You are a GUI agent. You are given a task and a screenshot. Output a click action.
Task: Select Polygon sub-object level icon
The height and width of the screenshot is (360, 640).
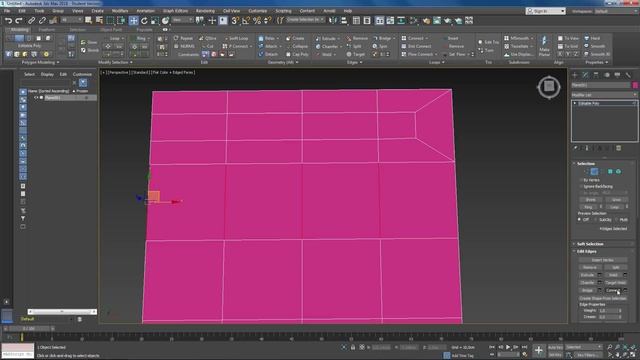(610, 172)
